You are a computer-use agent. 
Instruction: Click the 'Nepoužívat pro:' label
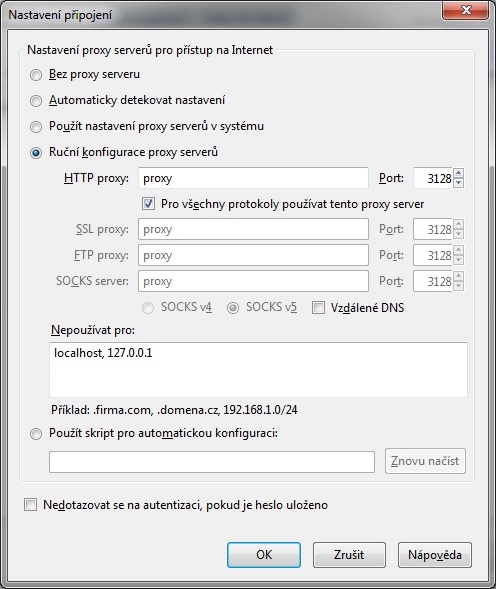[93, 330]
